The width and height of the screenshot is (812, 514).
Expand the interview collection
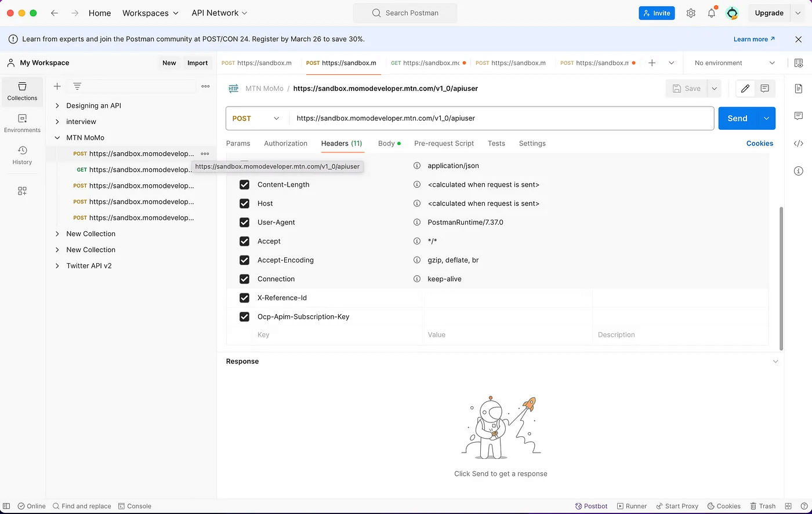coord(57,122)
